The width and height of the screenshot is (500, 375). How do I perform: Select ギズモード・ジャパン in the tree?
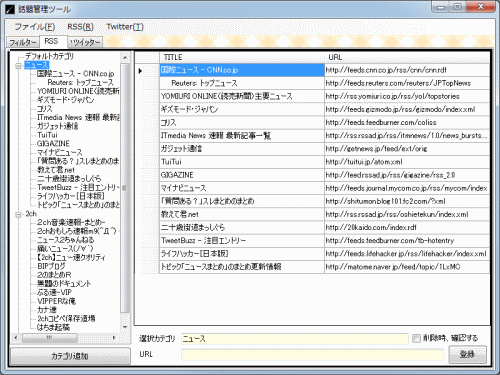[65, 100]
